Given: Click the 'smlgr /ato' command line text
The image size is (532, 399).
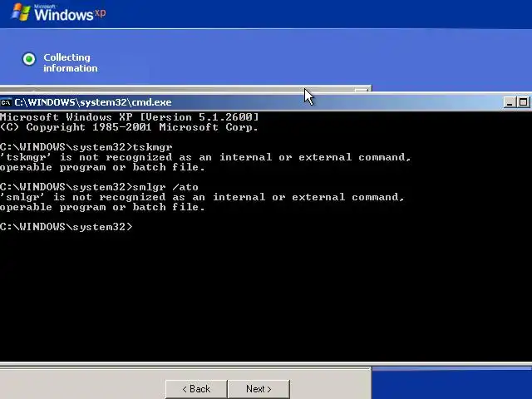Looking at the screenshot, I should pyautogui.click(x=165, y=187).
